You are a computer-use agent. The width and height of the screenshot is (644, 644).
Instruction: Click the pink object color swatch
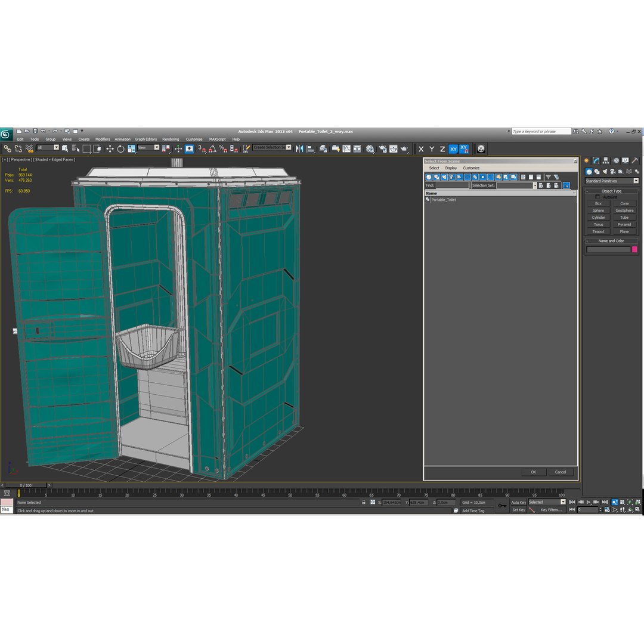(x=634, y=249)
